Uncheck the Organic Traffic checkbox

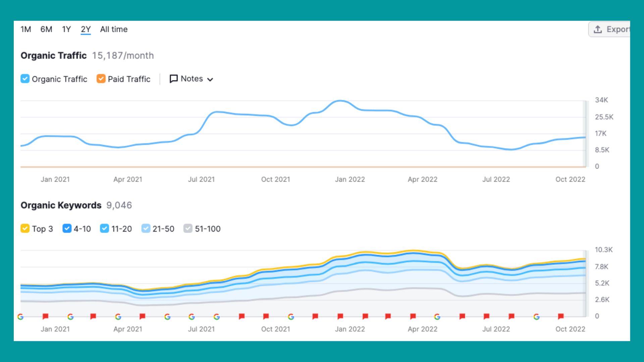[25, 79]
